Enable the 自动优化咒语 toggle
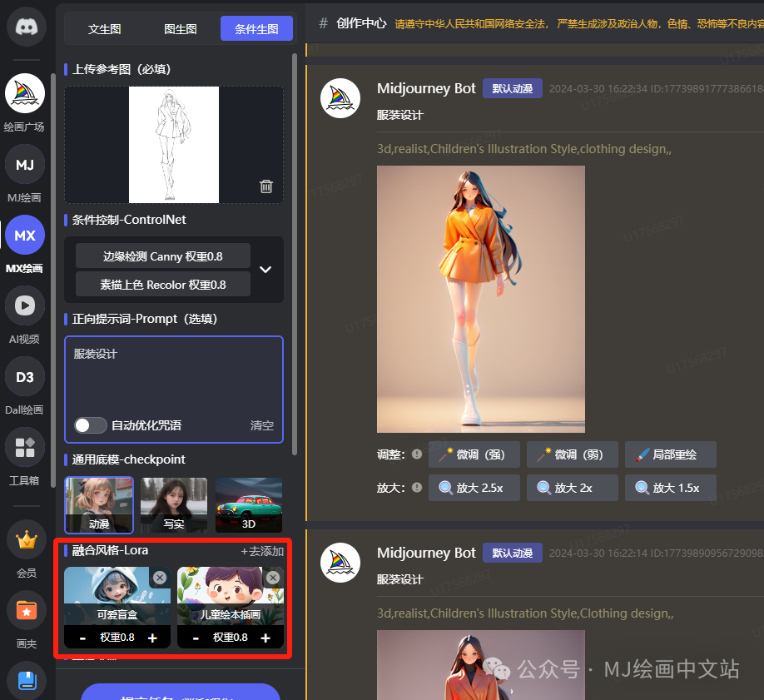Viewport: 764px width, 700px height. tap(89, 424)
